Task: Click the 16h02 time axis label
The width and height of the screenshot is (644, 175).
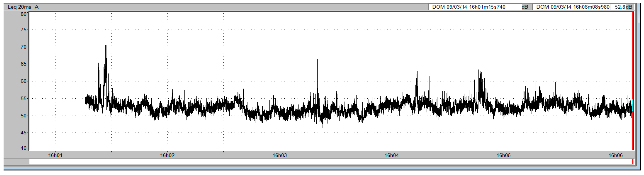Action: click(167, 155)
